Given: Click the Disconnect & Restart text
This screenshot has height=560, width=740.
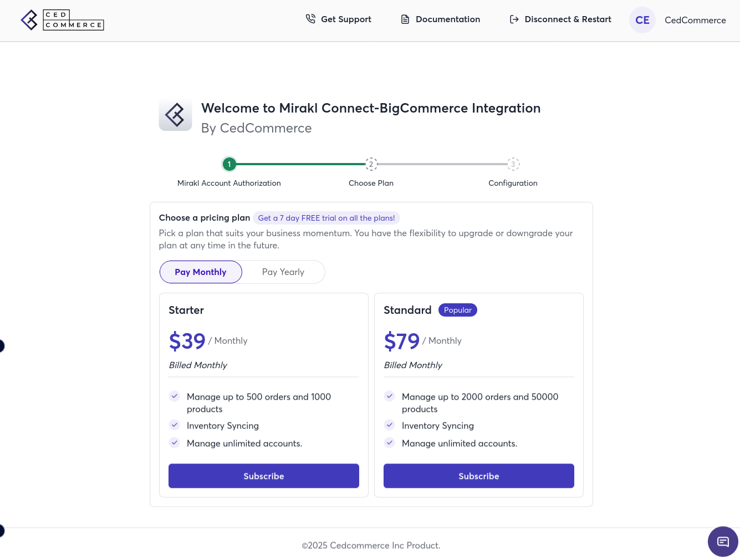Looking at the screenshot, I should coord(568,19).
